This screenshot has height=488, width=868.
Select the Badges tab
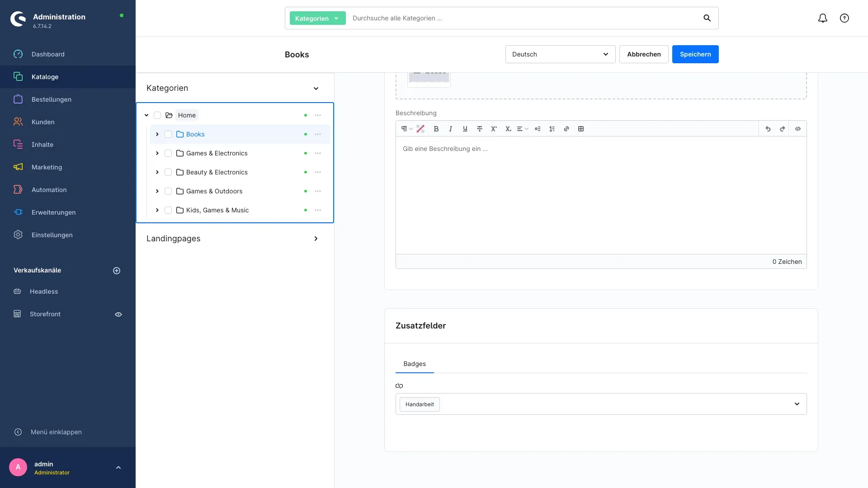[415, 364]
